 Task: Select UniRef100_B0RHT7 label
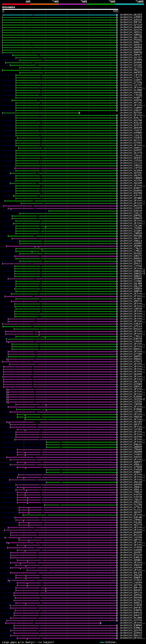coord(131,188)
